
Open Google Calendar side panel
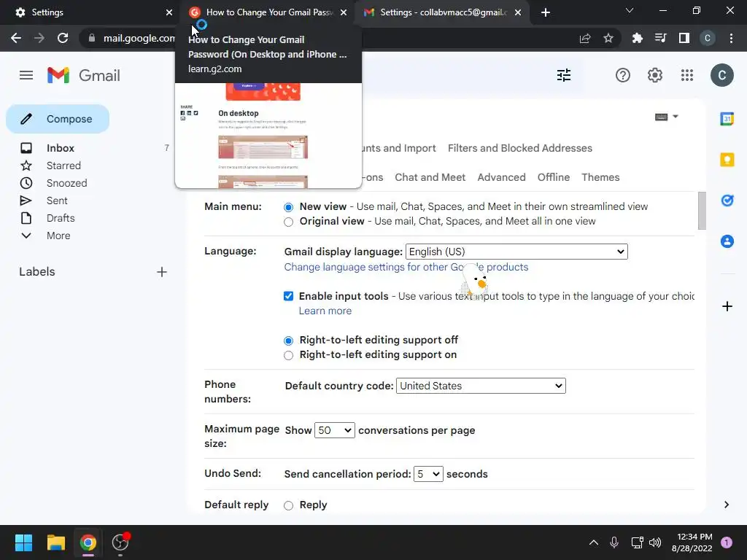point(727,119)
